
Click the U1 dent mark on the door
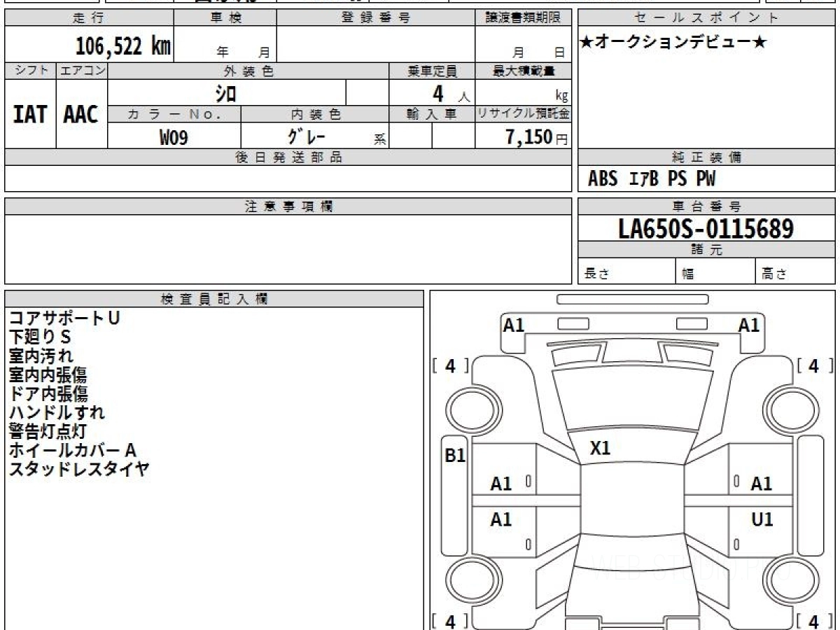coord(762,519)
